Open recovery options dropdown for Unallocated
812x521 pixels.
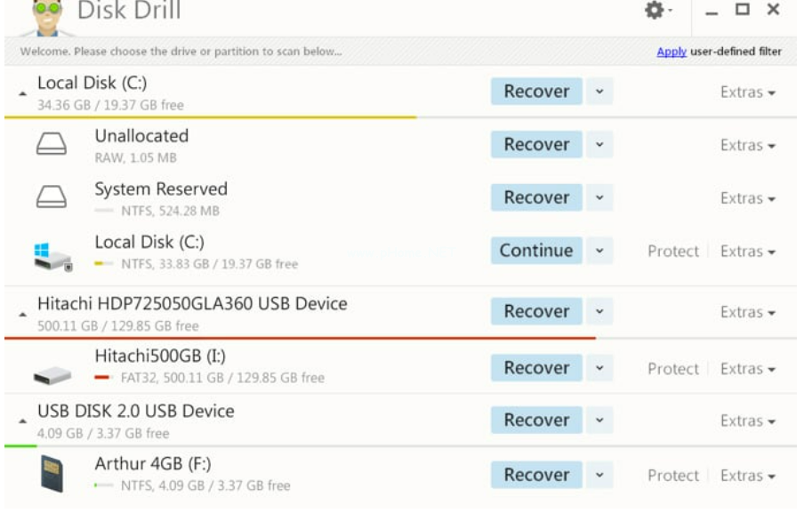tap(599, 145)
